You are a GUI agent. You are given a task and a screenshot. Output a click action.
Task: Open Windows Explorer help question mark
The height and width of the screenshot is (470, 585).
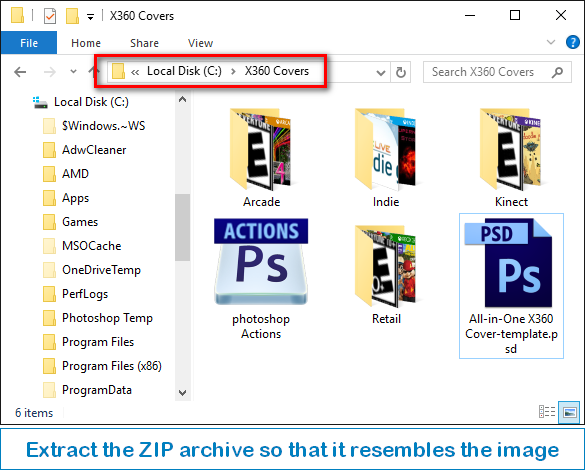[x=572, y=42]
